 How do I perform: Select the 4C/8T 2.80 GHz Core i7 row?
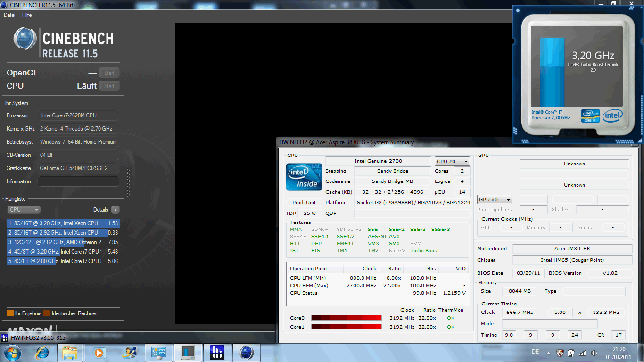(63, 261)
